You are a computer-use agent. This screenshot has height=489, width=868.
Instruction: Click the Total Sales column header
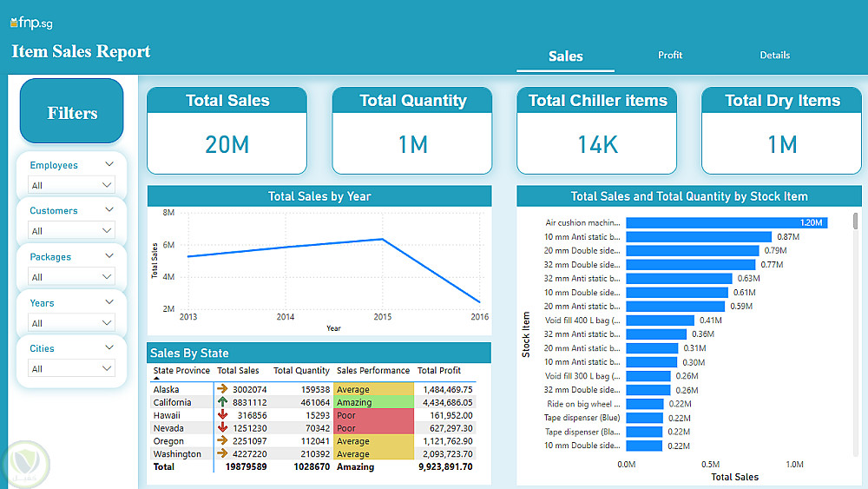(238, 371)
